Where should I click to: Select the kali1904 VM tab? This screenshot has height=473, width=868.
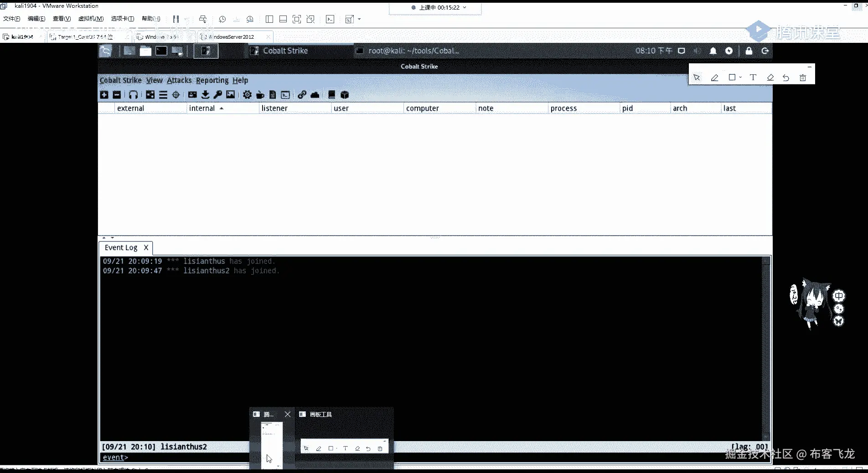22,37
